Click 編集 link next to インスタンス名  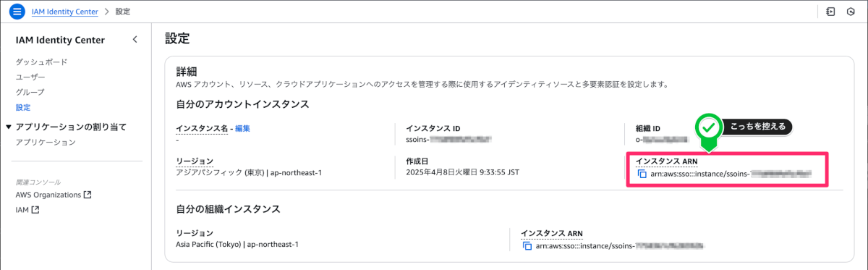(x=242, y=128)
